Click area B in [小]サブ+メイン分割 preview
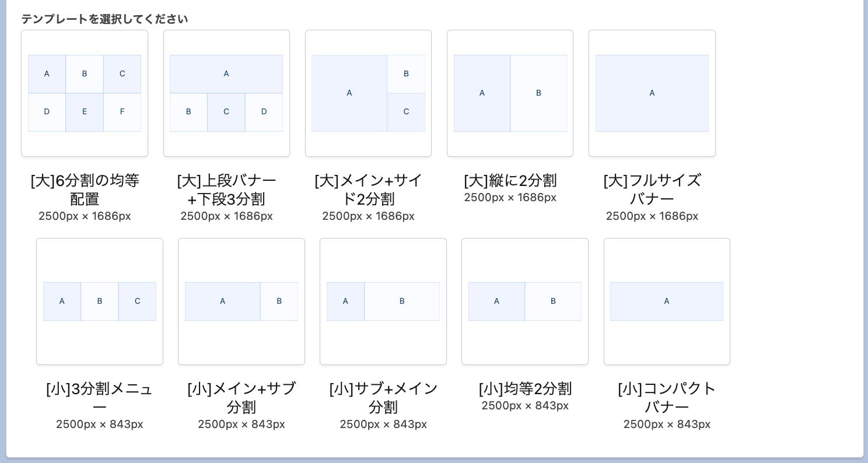The width and height of the screenshot is (868, 463). click(402, 301)
